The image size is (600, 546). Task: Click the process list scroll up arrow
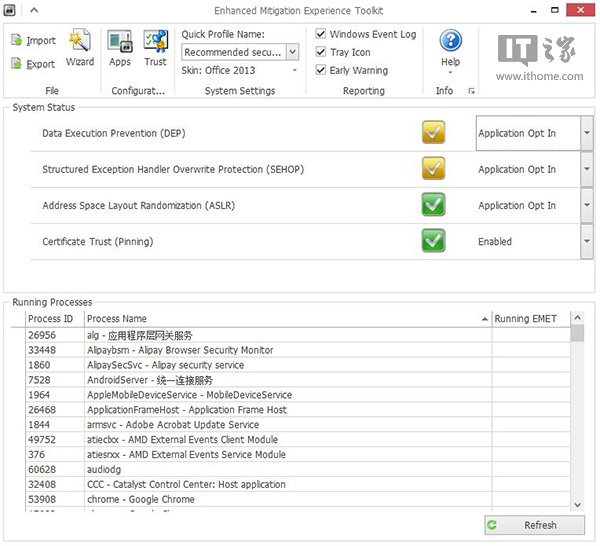577,318
